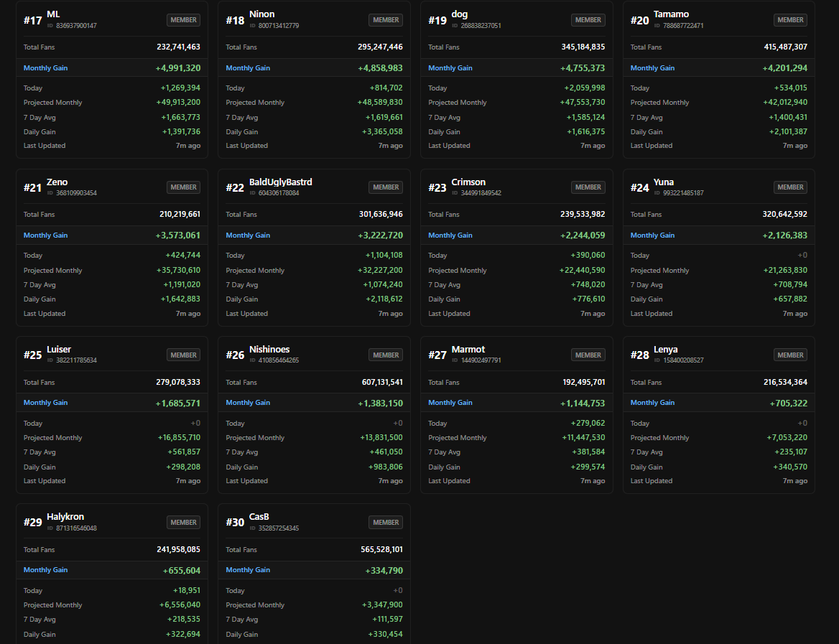Click ID number 410856464265
The image size is (839, 644).
tap(279, 360)
